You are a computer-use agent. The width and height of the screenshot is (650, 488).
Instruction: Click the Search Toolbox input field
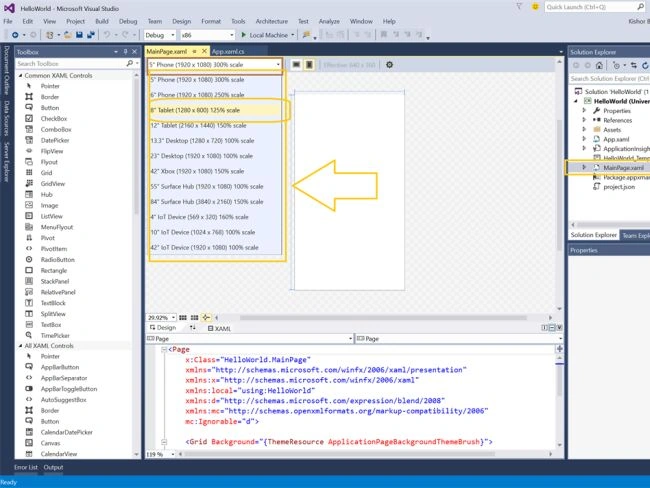click(x=72, y=63)
